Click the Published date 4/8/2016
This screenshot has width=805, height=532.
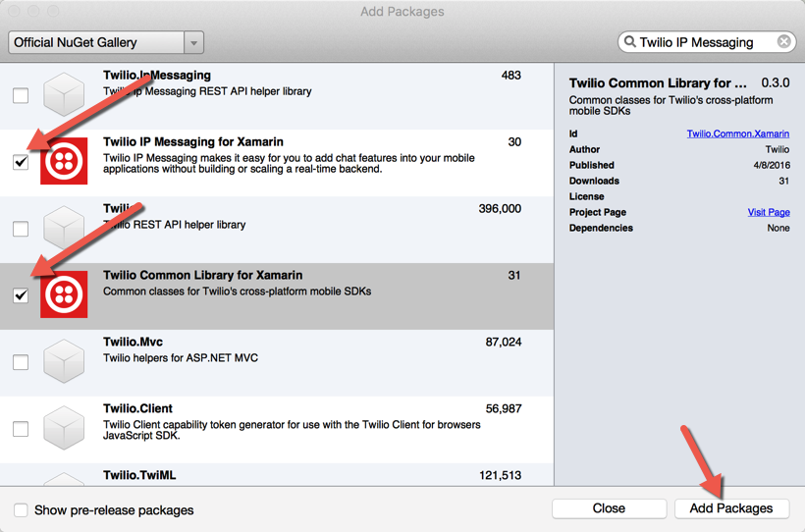pos(772,165)
